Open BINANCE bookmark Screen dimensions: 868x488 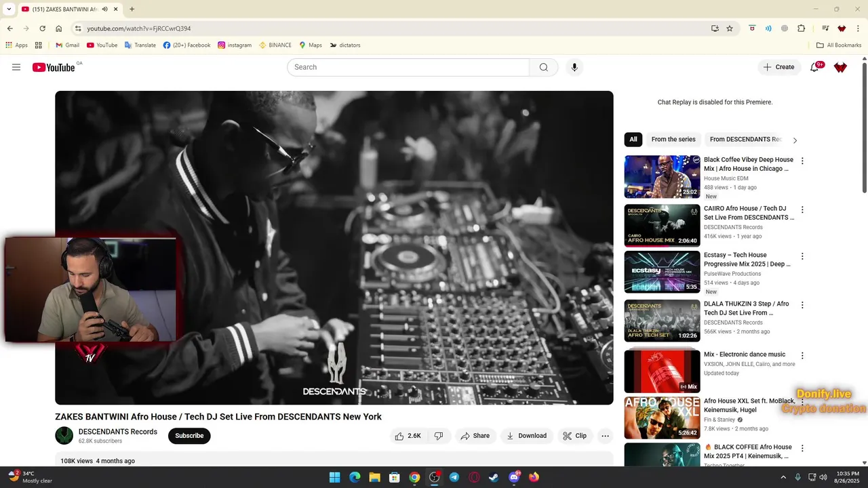click(275, 45)
